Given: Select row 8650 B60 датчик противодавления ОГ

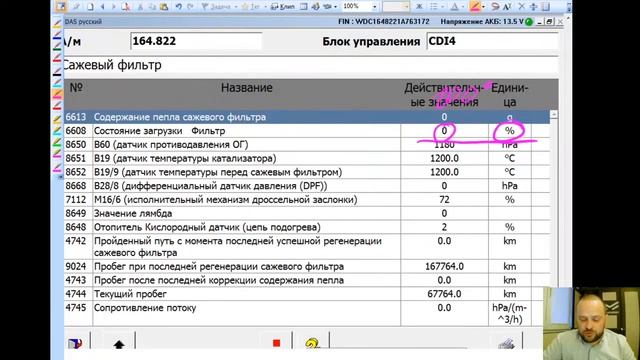Looking at the screenshot, I should 307,144.
